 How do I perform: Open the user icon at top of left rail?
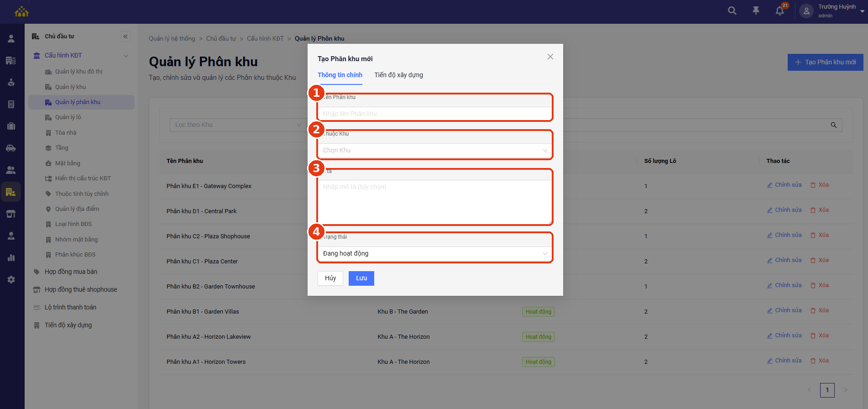click(x=11, y=38)
